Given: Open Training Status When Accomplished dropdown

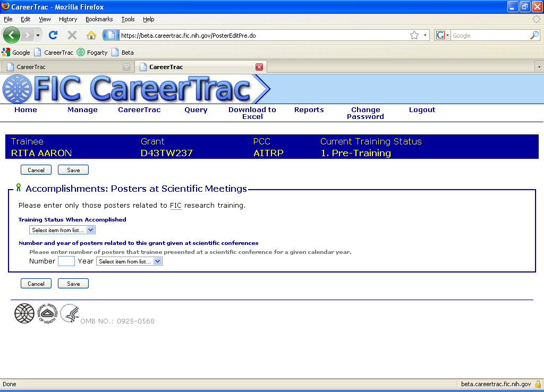Looking at the screenshot, I should 62,230.
